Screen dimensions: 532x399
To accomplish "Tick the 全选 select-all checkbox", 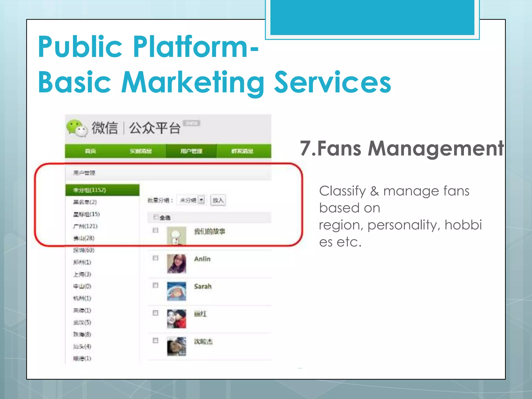I will coord(156,217).
